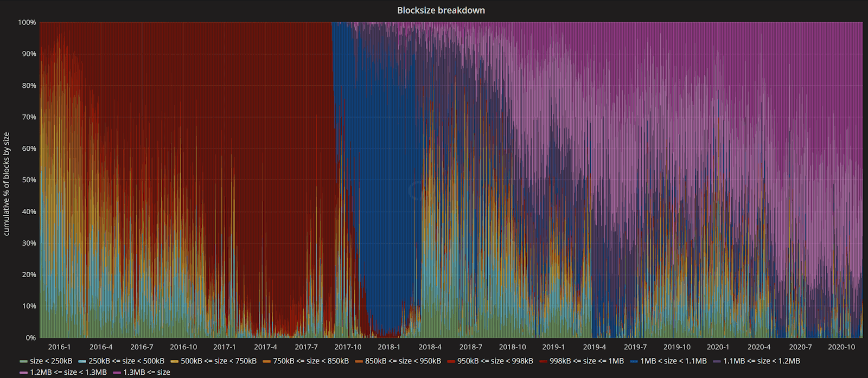Isolate the '750kB <= size < 850kB' series label
Image resolution: width=868 pixels, height=378 pixels.
click(x=311, y=361)
